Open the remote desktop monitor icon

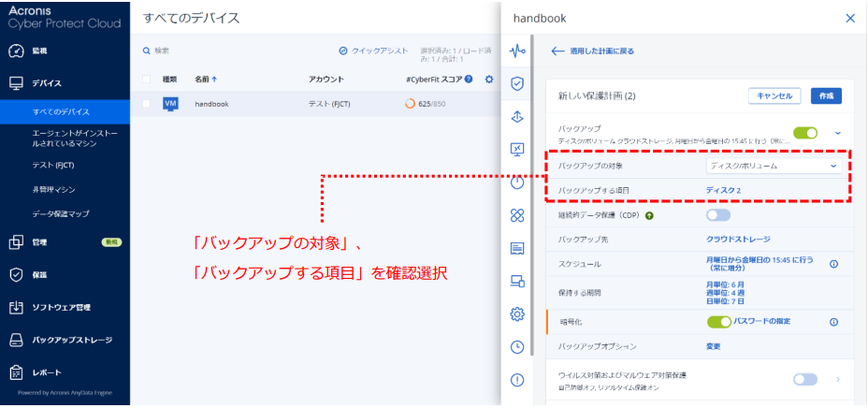[516, 149]
